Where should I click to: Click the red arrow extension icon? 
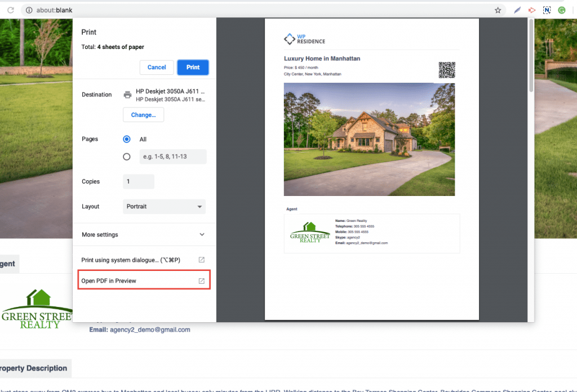coord(532,10)
